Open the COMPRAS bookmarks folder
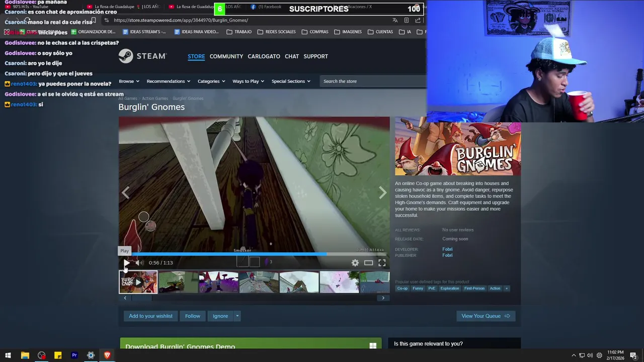Screen dimensions: 644x362 tap(315, 32)
